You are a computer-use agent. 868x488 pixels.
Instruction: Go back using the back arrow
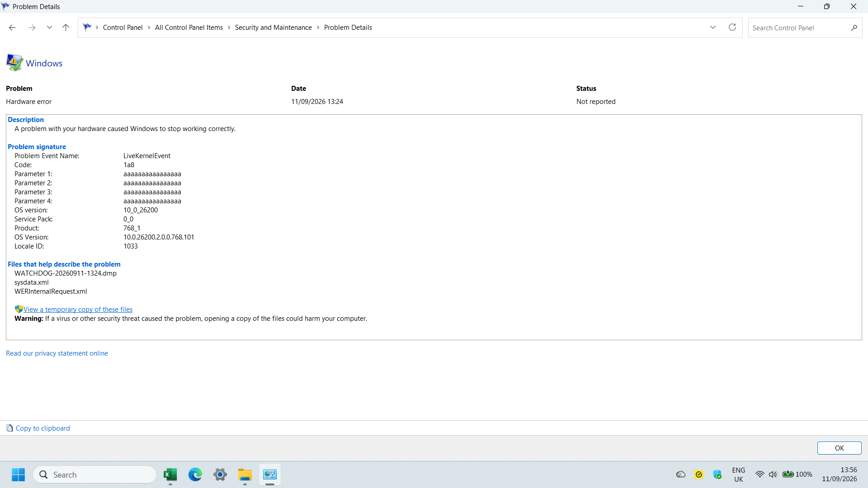(x=12, y=28)
